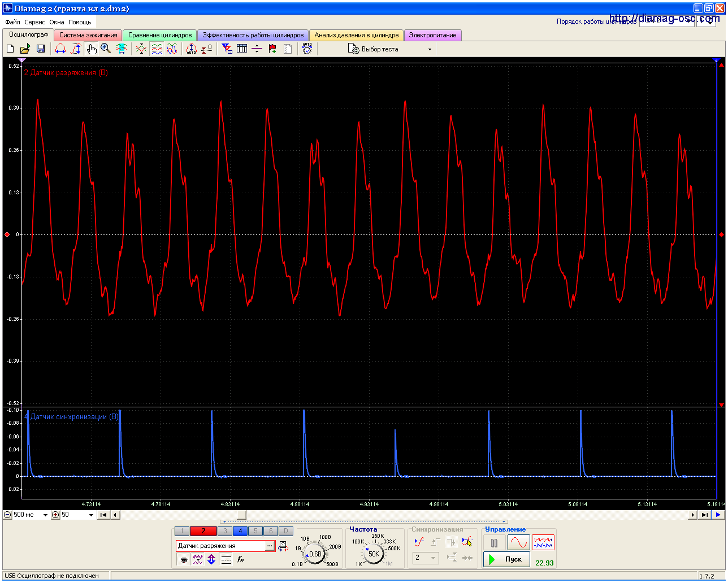This screenshot has width=728, height=583.
Task: Click the overlaid sine waves icon
Action: coord(172,49)
